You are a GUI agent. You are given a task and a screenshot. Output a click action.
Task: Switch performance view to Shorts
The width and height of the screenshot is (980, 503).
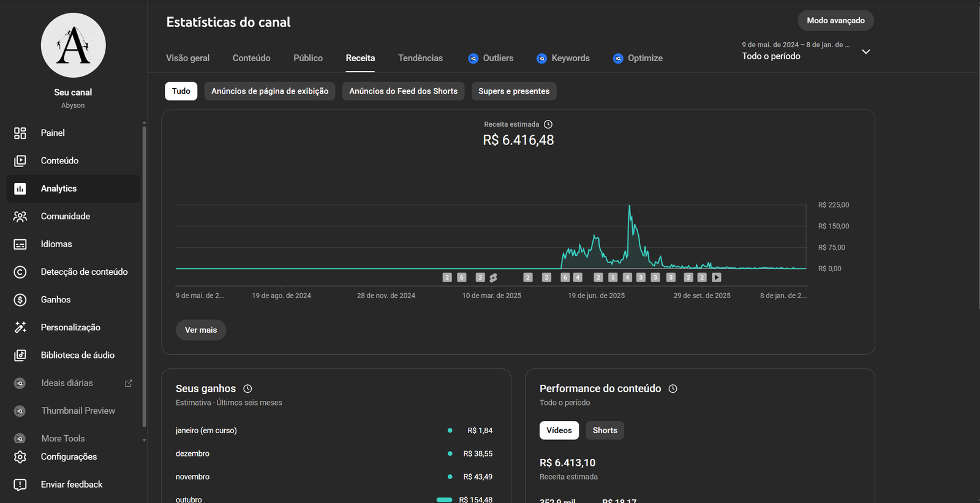click(605, 430)
